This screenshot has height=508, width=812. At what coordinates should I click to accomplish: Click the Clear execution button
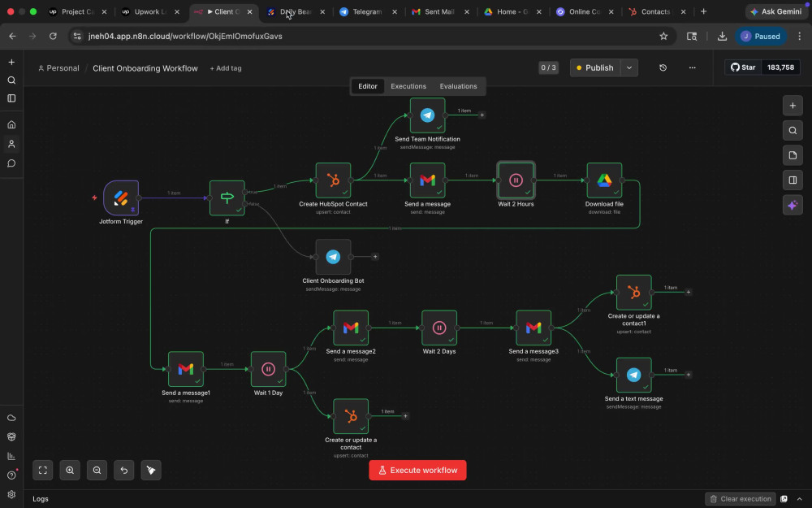coord(740,499)
